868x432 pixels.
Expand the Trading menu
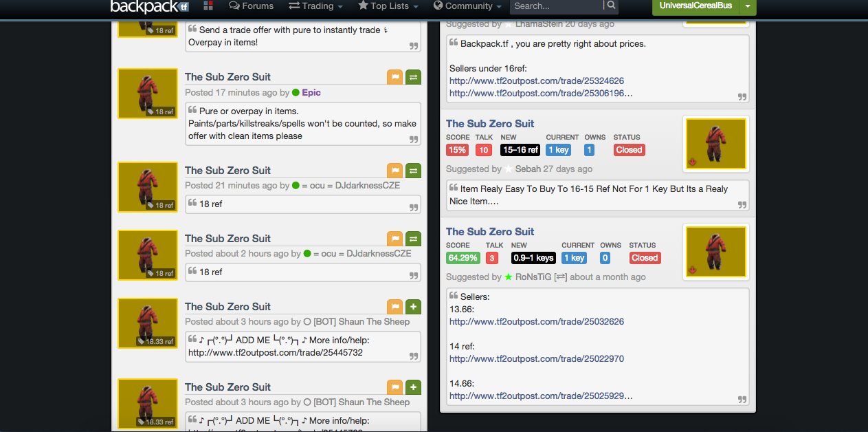pos(315,6)
